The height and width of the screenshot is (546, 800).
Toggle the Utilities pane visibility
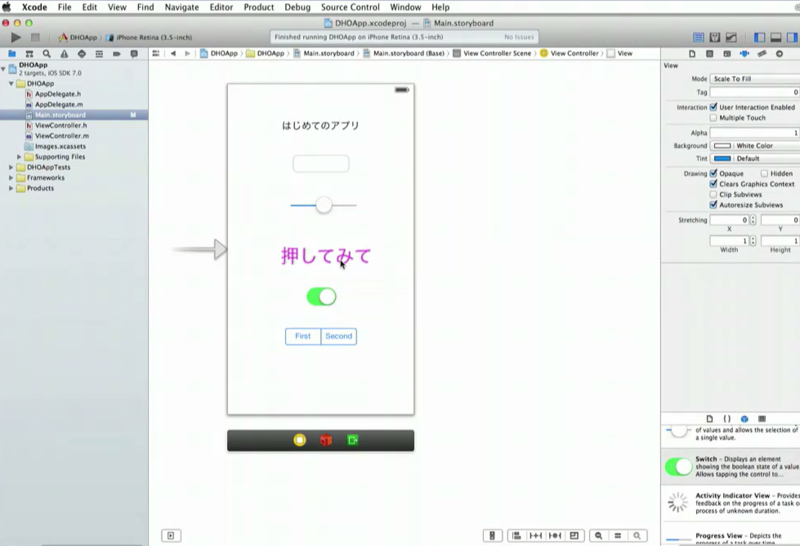(x=792, y=37)
